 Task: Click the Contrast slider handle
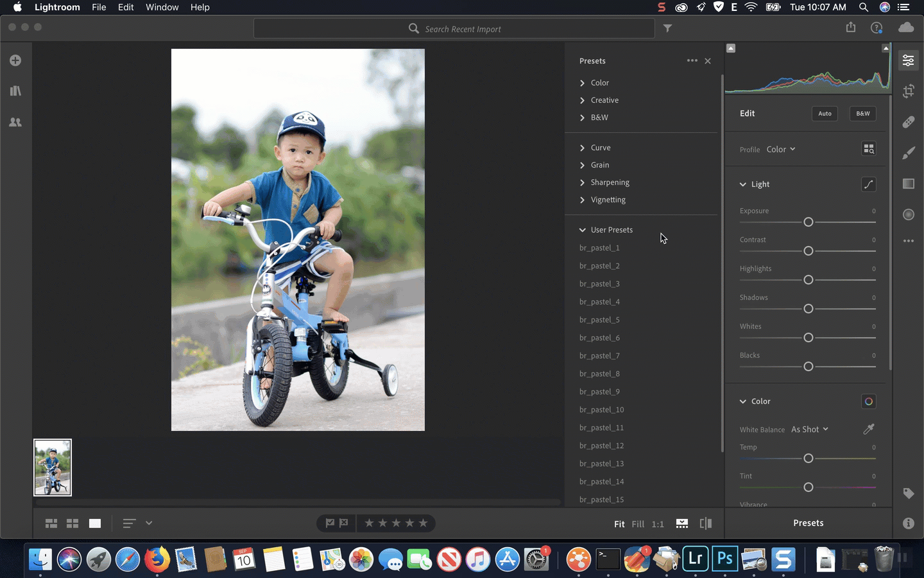pos(808,251)
